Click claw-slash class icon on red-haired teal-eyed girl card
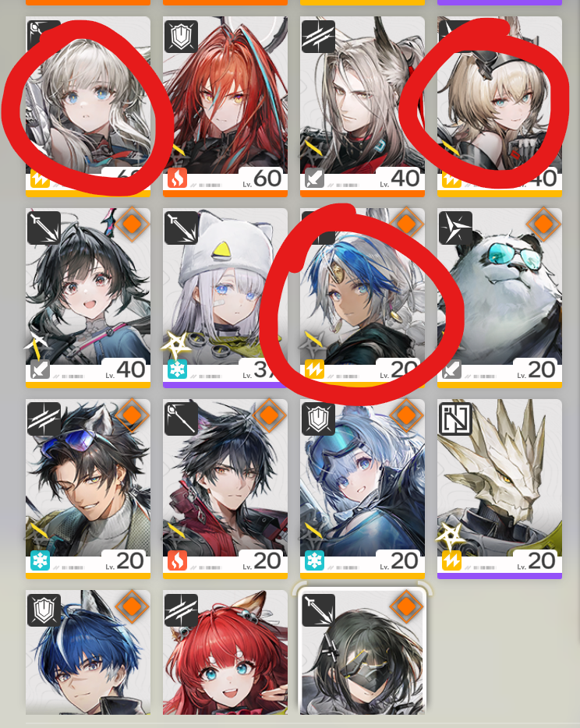 (x=181, y=610)
